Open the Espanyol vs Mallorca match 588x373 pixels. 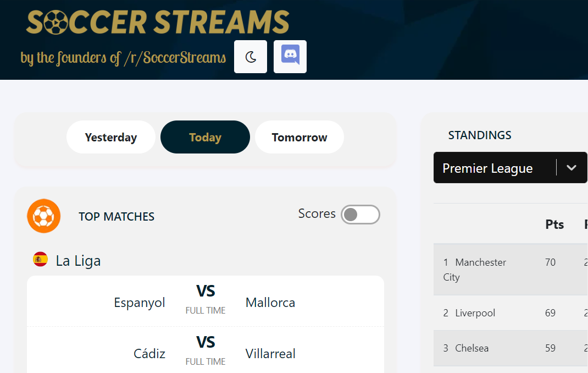coord(205,301)
